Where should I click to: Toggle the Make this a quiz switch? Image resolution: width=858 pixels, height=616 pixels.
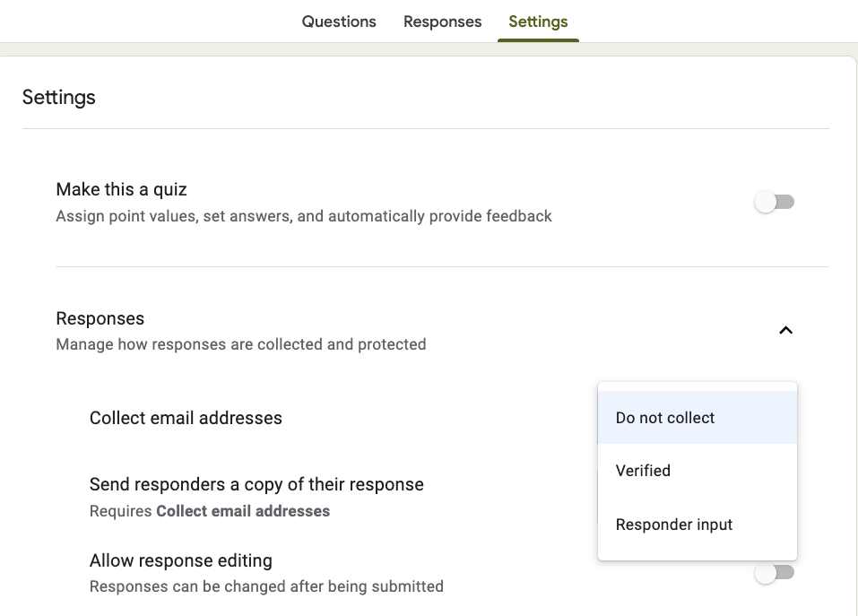(775, 202)
